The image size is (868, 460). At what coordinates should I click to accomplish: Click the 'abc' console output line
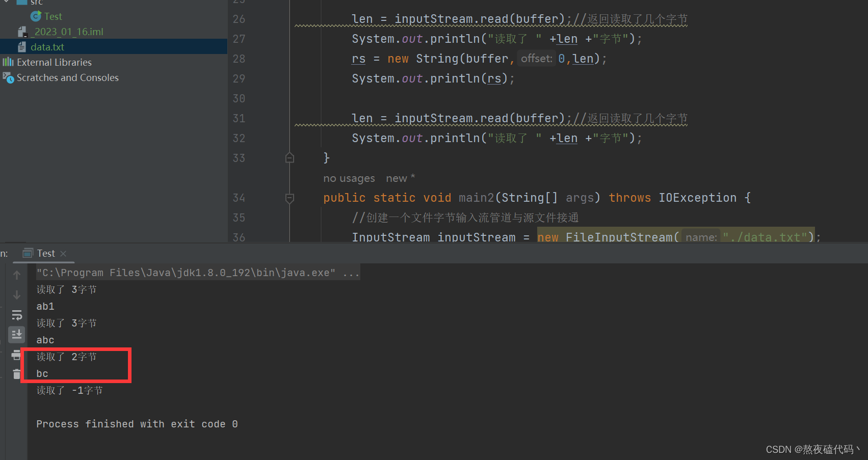coord(45,340)
